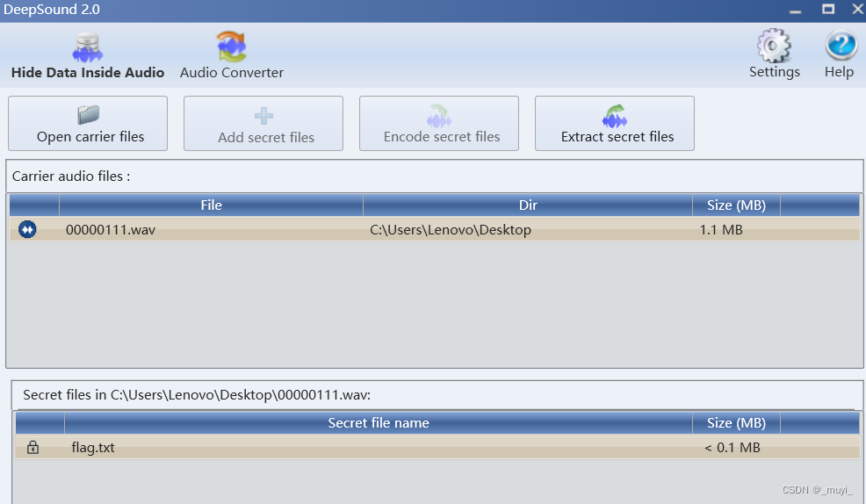Click secret files Size (MB) column header
The height and width of the screenshot is (504, 866).
(736, 423)
